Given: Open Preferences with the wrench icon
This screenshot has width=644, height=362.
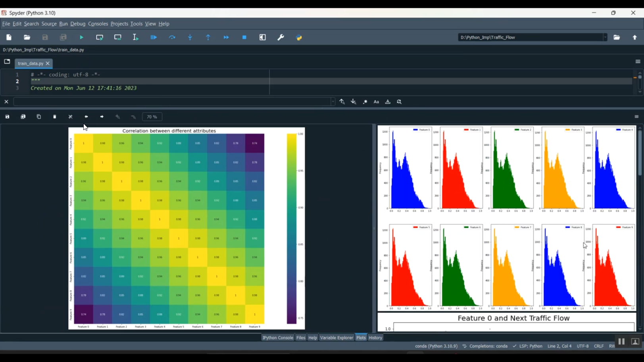Looking at the screenshot, I should point(281,37).
